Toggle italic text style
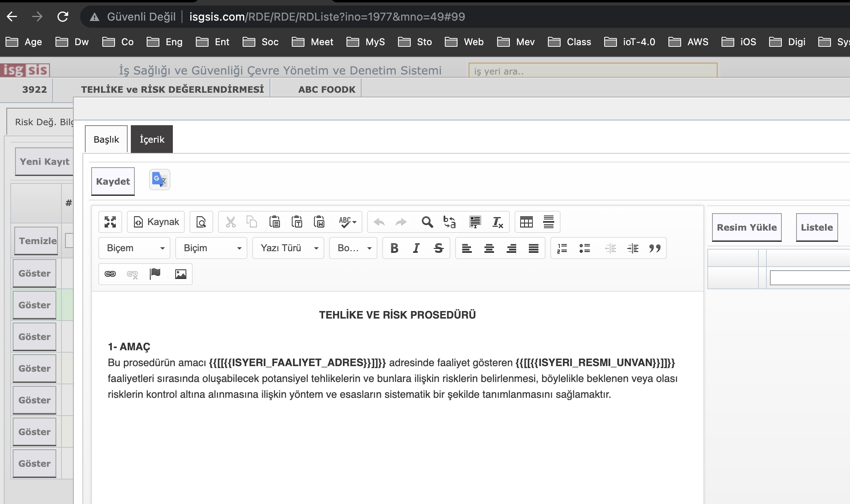The image size is (850, 504). pyautogui.click(x=416, y=248)
